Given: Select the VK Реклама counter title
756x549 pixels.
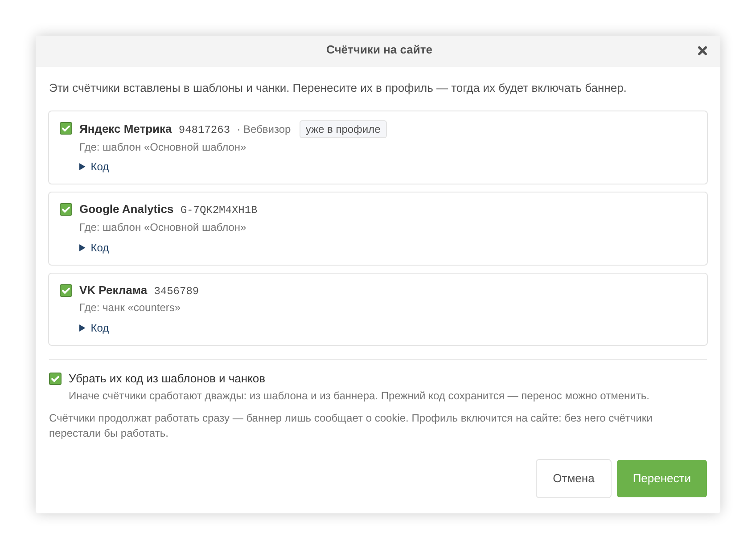Looking at the screenshot, I should click(113, 290).
